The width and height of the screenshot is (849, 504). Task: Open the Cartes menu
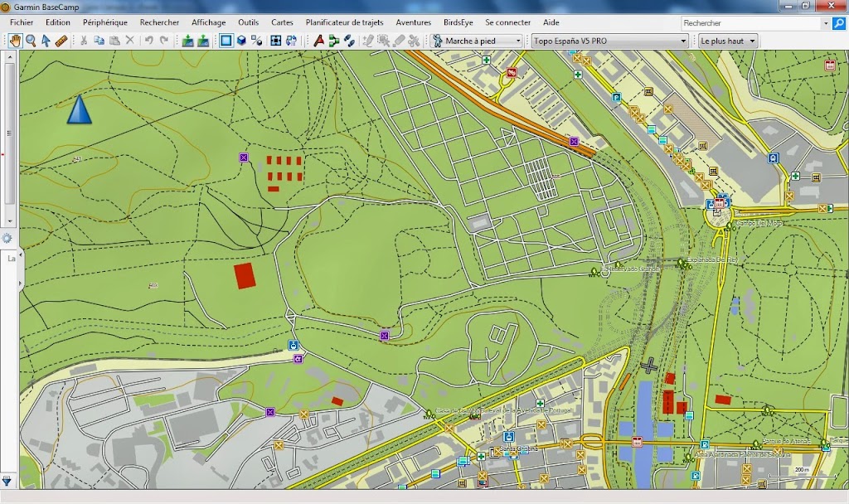282,22
